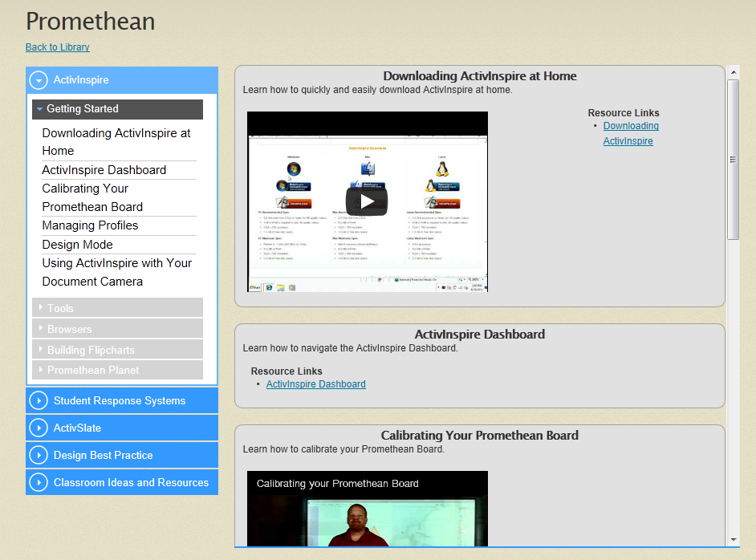Play the Downloading ActivInspire video
This screenshot has width=756, height=560.
point(367,201)
